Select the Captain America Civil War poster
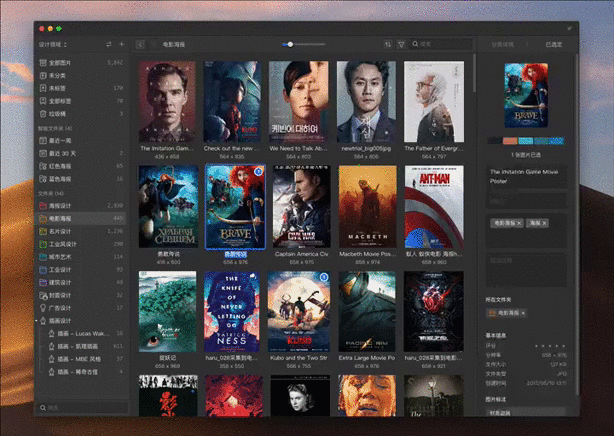Screen dimensions: 614x436 tap(302, 207)
